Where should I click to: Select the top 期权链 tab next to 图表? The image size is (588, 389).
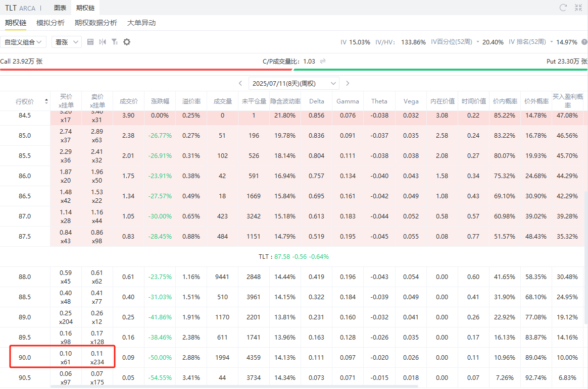point(85,8)
